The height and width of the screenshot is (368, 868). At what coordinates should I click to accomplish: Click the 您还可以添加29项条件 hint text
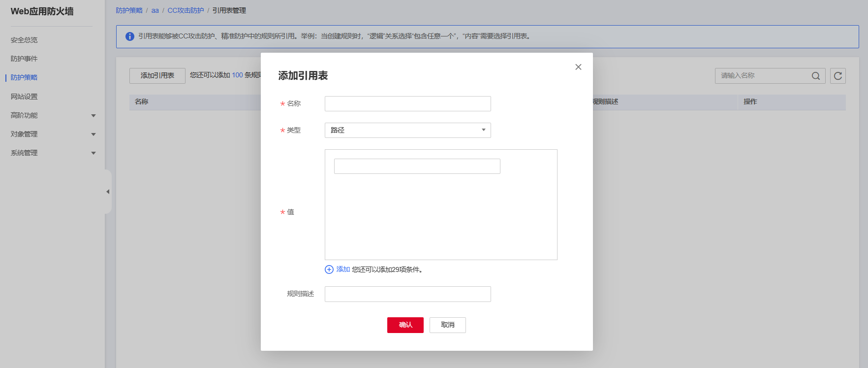[x=387, y=269]
